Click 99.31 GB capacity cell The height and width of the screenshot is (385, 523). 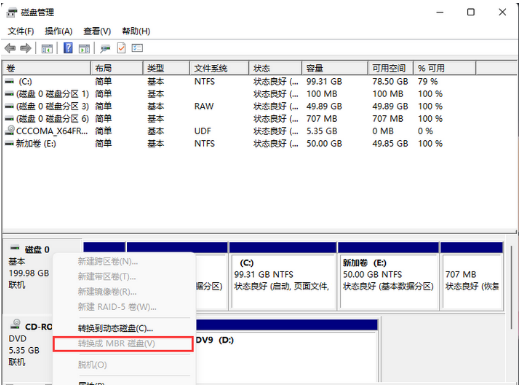tap(324, 81)
